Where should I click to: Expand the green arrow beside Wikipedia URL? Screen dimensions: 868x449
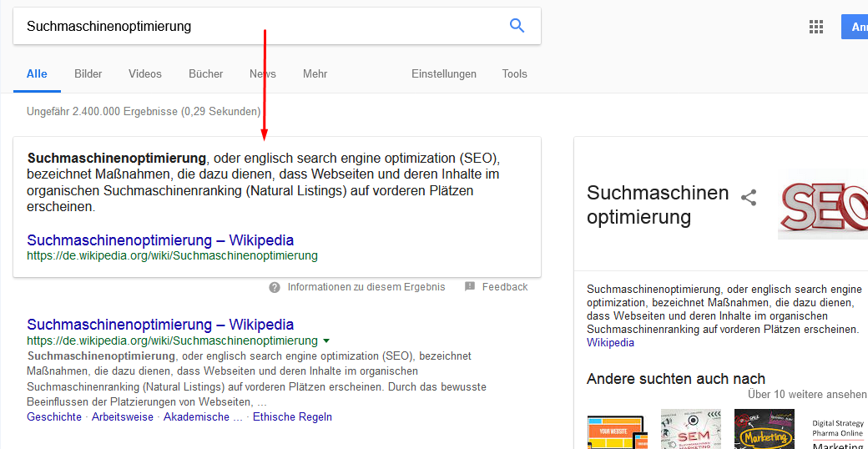[326, 341]
